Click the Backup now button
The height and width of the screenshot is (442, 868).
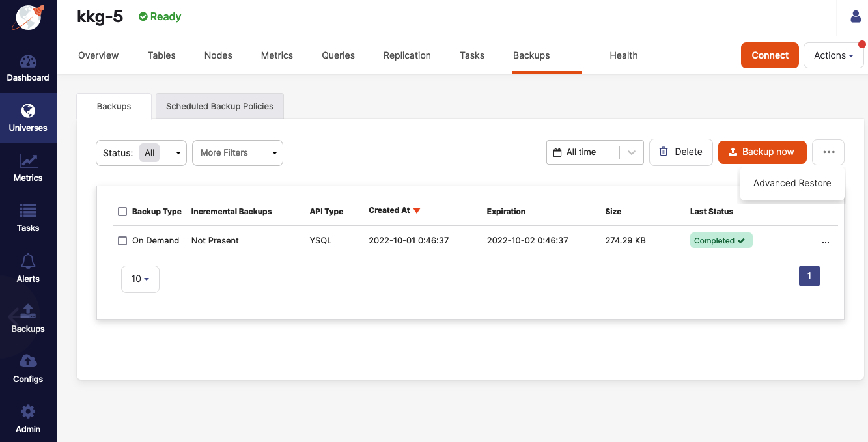762,152
